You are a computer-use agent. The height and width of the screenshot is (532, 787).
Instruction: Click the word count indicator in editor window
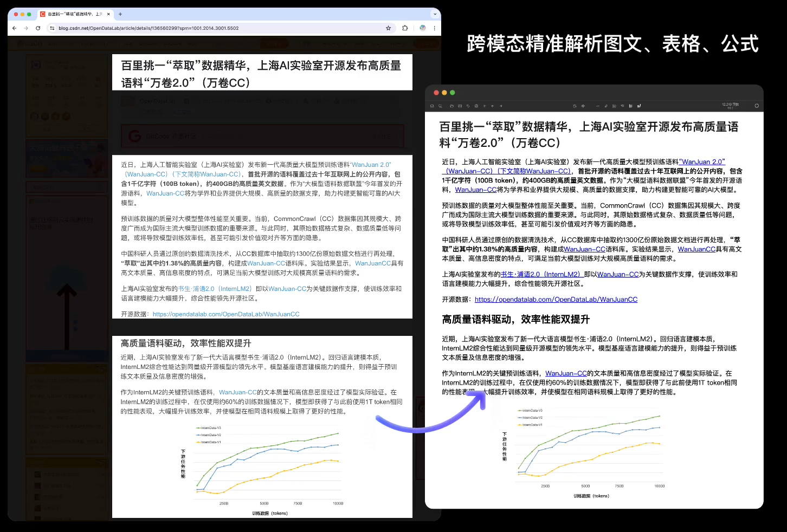point(730,106)
